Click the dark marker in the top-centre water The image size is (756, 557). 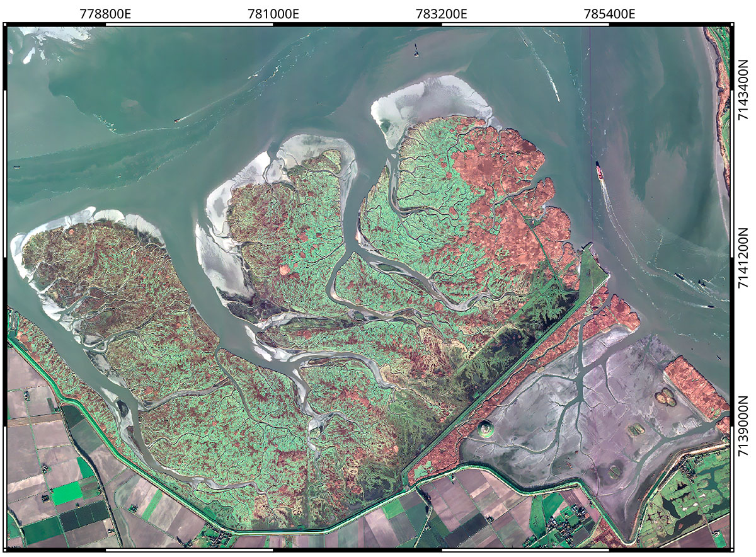tap(416, 52)
